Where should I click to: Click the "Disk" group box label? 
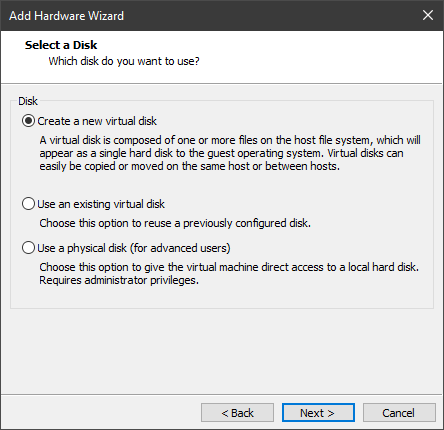(28, 101)
